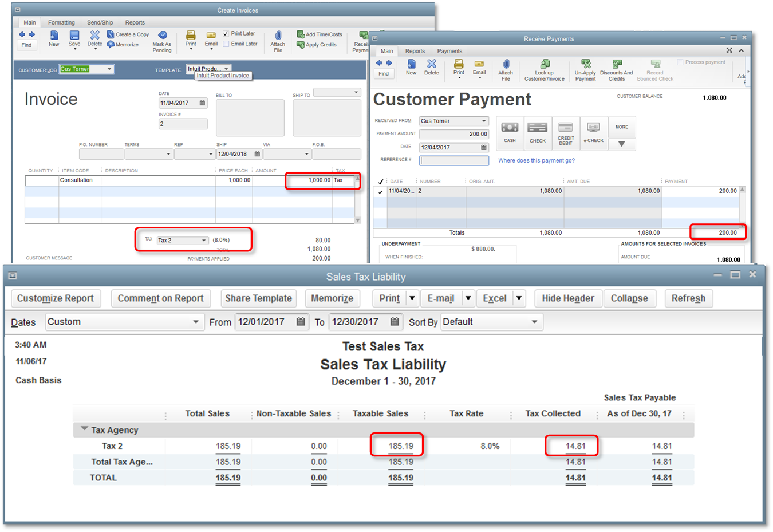The height and width of the screenshot is (532, 773).
Task: Open Print dropdown arrow in report
Action: pos(412,298)
